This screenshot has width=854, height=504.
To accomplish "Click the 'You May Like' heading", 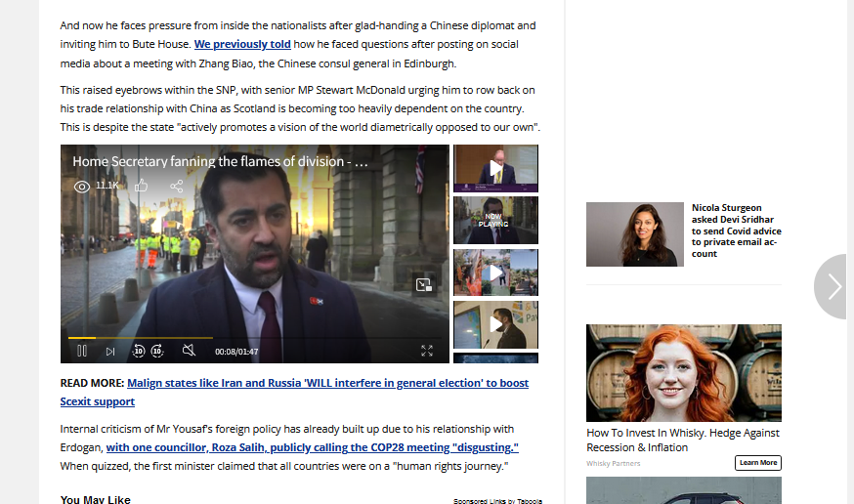I will [96, 499].
